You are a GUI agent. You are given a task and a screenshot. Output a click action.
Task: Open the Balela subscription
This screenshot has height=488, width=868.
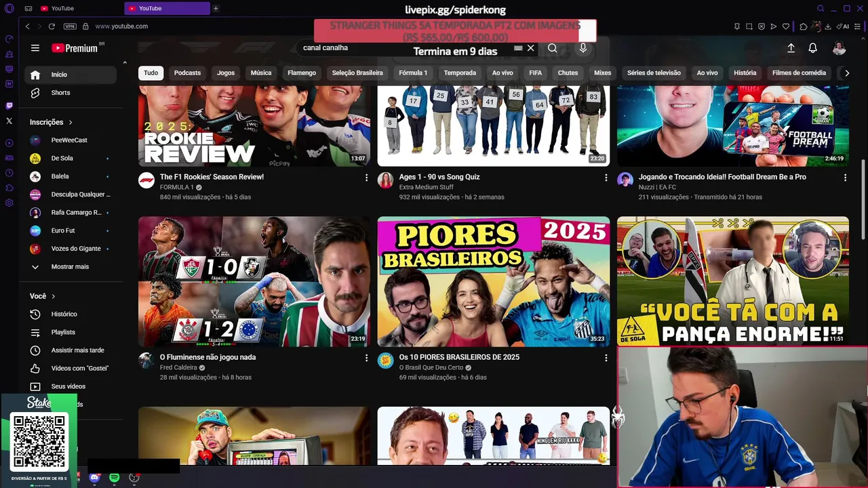pyautogui.click(x=71, y=176)
